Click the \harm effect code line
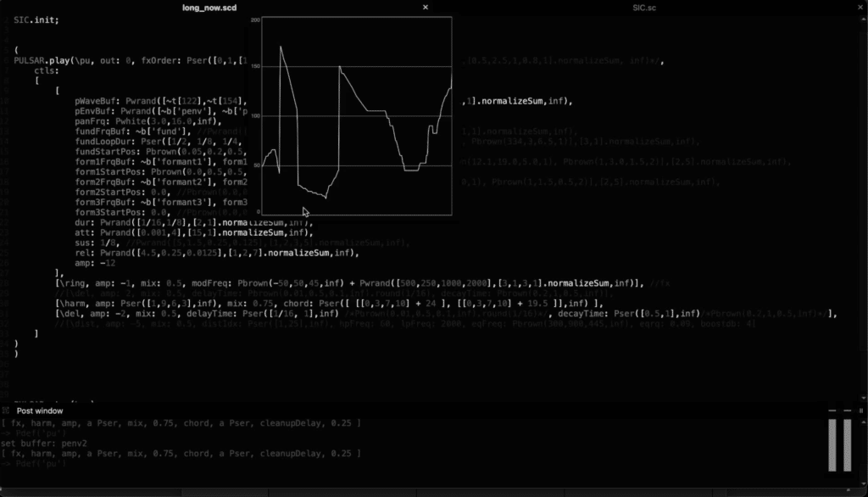 click(x=254, y=303)
